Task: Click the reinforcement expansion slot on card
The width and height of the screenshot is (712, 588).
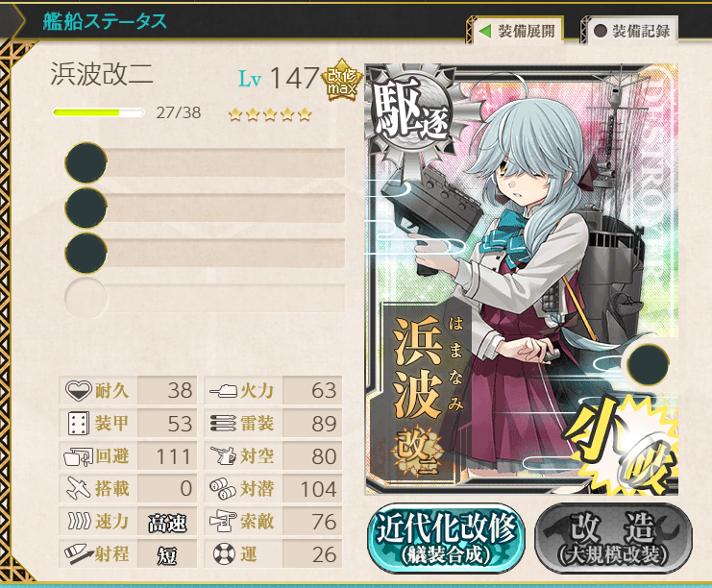Action: pyautogui.click(x=648, y=364)
